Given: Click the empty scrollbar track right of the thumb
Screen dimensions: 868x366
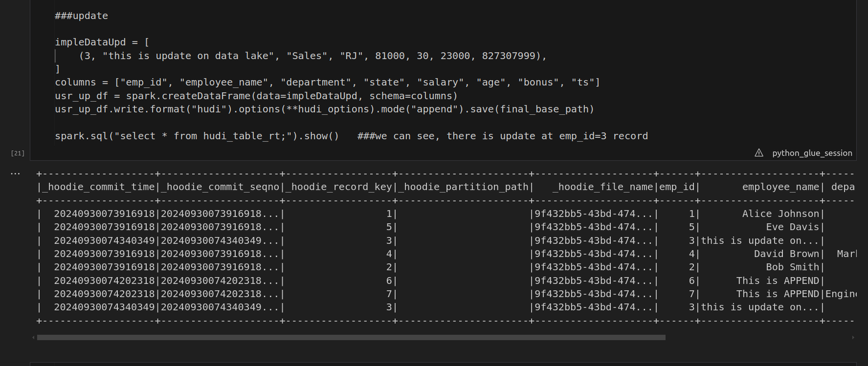Looking at the screenshot, I should point(759,337).
